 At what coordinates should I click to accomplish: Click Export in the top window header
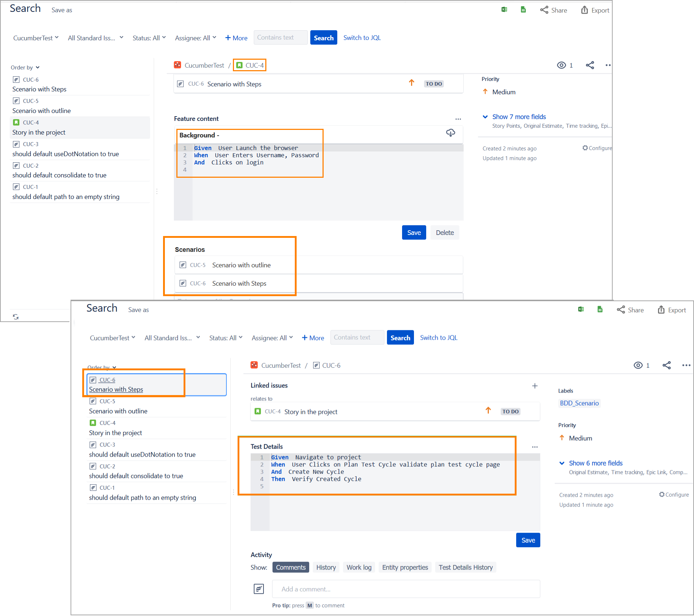(x=595, y=10)
